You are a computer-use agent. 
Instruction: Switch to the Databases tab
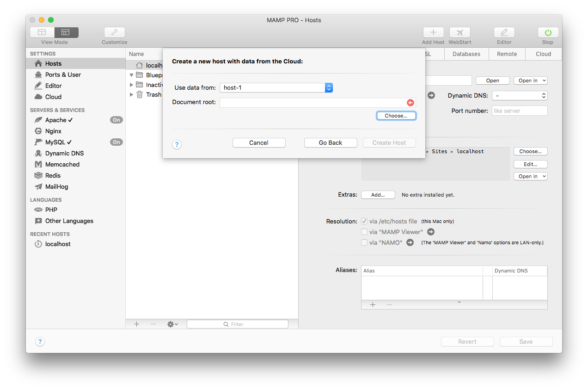(466, 54)
